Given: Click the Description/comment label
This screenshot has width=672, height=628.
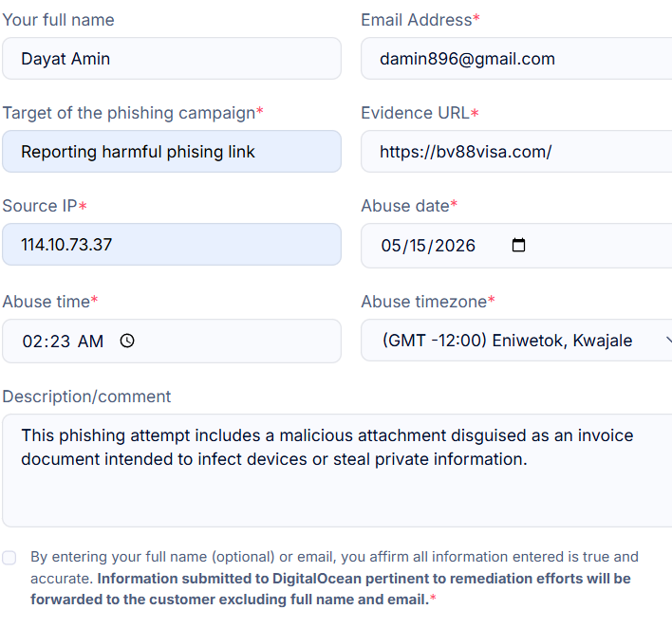Looking at the screenshot, I should (86, 397).
